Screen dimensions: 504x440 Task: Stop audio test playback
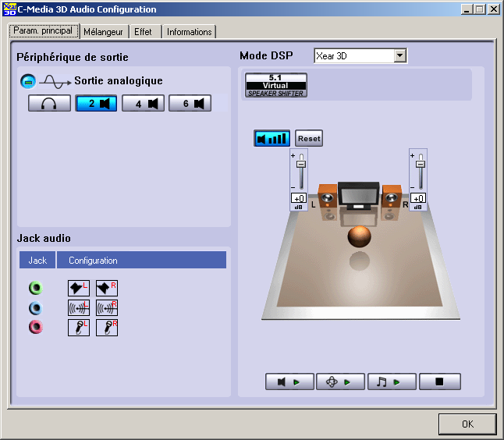[x=440, y=381]
